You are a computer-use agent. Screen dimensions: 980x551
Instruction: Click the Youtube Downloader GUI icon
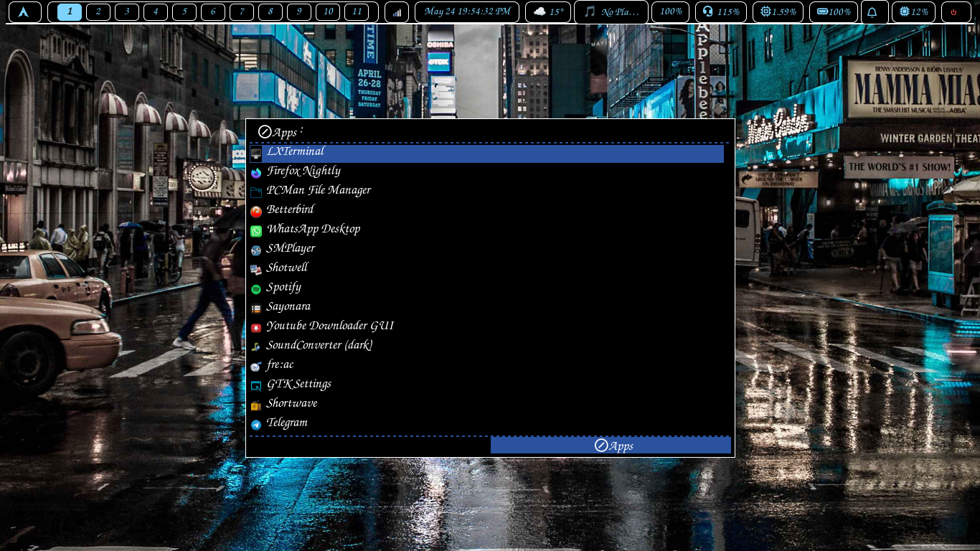[x=256, y=328]
